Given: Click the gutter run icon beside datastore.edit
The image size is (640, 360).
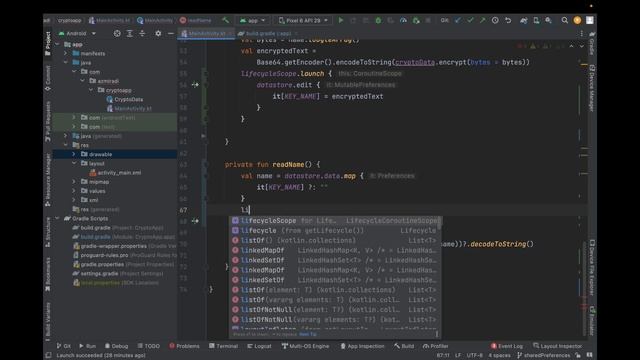Looking at the screenshot, I should 195,85.
